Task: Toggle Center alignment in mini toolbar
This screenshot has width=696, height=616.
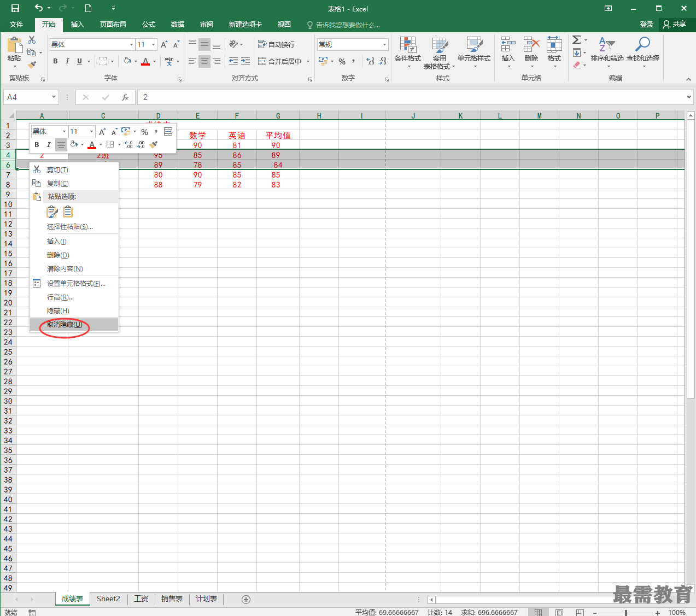Action: [61, 145]
